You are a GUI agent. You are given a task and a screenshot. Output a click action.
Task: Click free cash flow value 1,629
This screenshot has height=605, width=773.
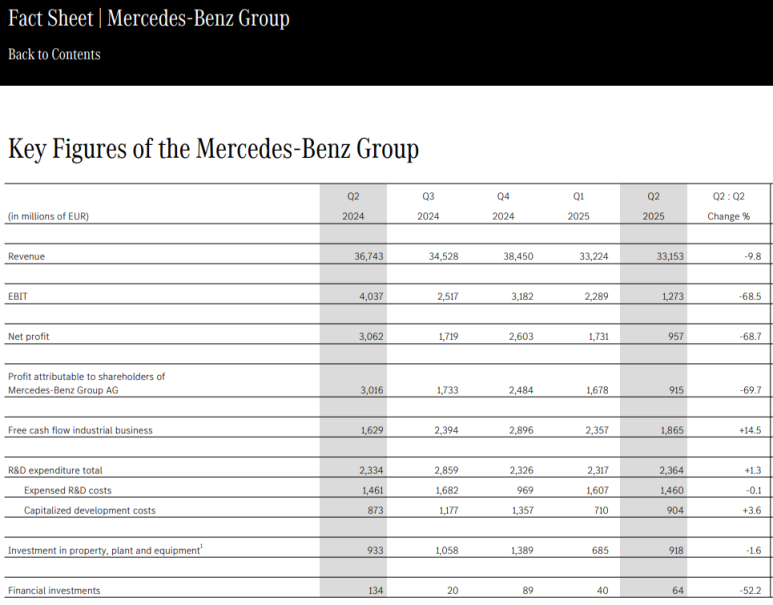coord(372,430)
